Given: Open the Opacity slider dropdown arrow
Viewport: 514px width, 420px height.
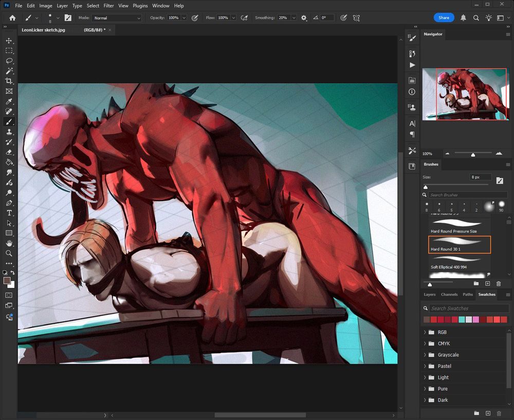Looking at the screenshot, I should 184,17.
